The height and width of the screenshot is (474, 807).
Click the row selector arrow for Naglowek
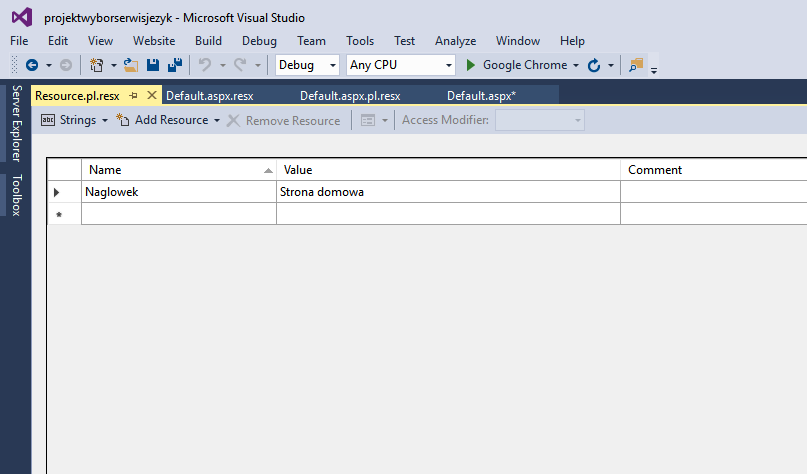point(57,192)
